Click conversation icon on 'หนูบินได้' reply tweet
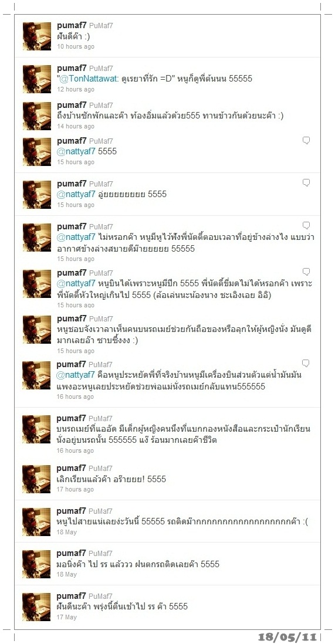The image size is (335, 644). (306, 272)
